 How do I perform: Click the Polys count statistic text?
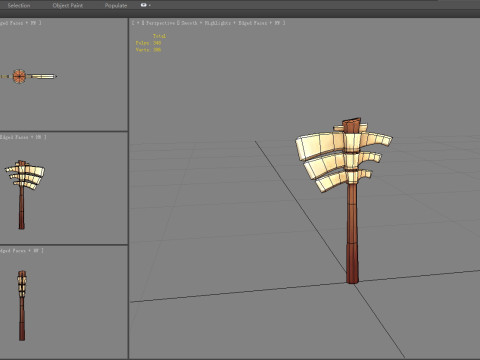148,43
